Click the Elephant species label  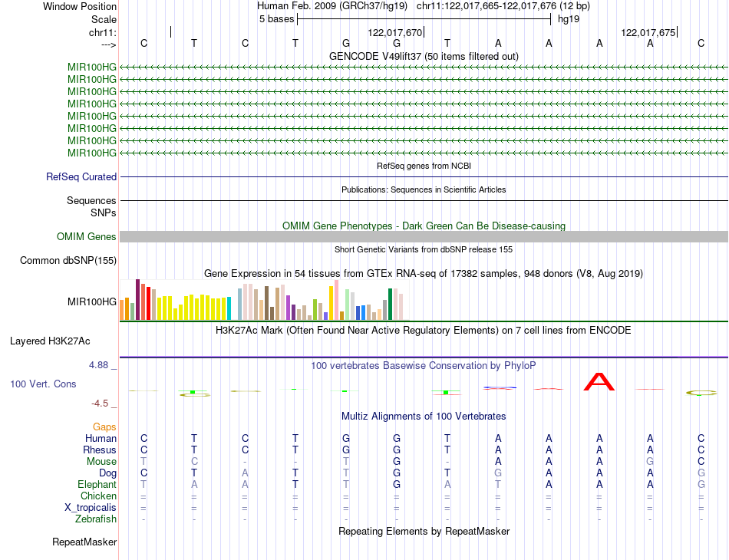[x=97, y=484]
